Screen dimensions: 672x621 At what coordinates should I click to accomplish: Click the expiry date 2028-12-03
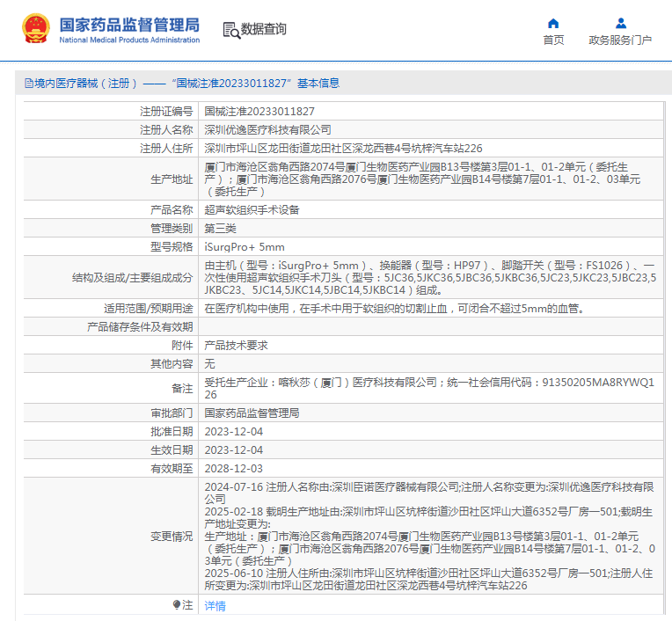tap(233, 469)
